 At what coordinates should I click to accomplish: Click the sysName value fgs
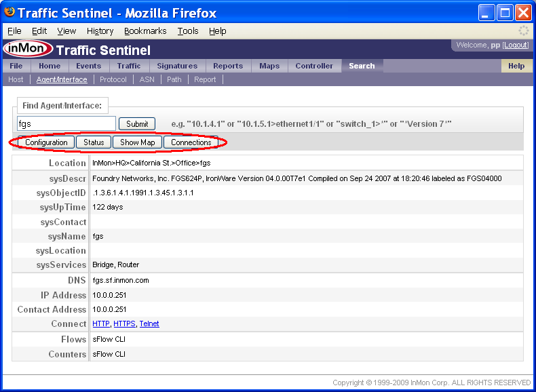point(98,236)
